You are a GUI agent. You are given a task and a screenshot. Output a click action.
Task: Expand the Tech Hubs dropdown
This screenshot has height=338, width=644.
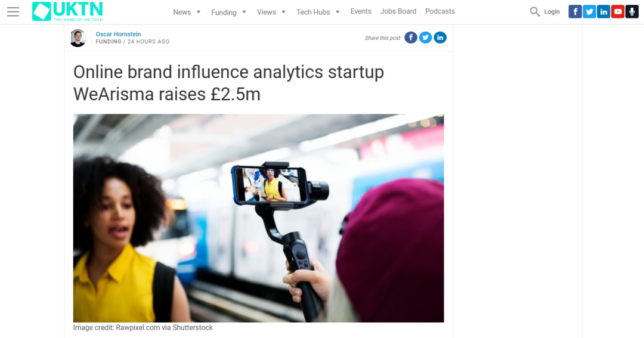318,12
